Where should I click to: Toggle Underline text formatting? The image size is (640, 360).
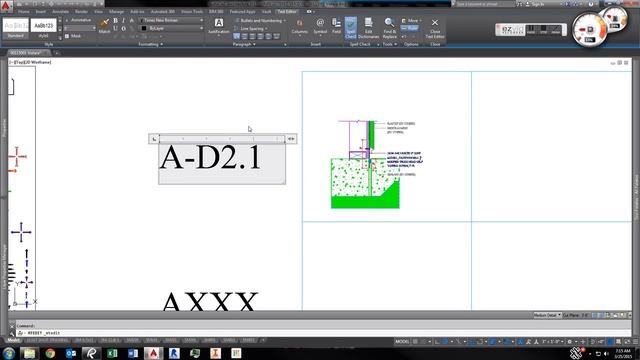pyautogui.click(x=116, y=28)
